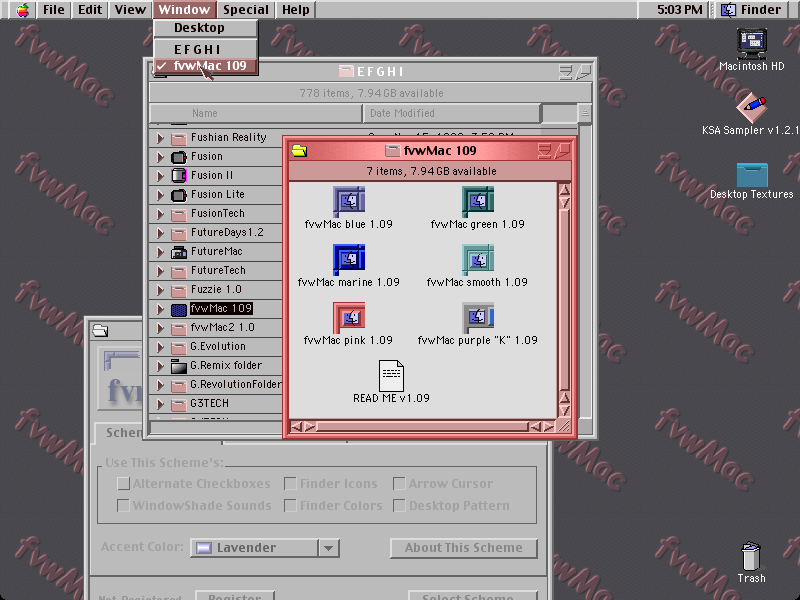Click the fvwMac smooth 1.09 icon
The image size is (800, 600).
tap(478, 260)
